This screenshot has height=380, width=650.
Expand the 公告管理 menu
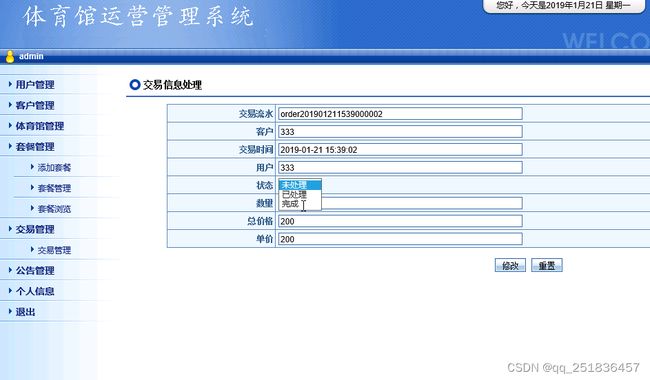(x=35, y=271)
